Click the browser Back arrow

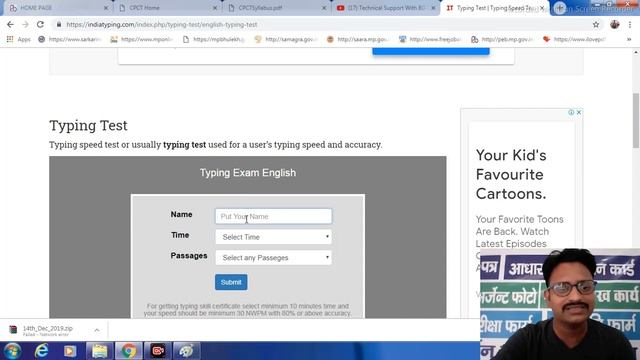pyautogui.click(x=10, y=24)
